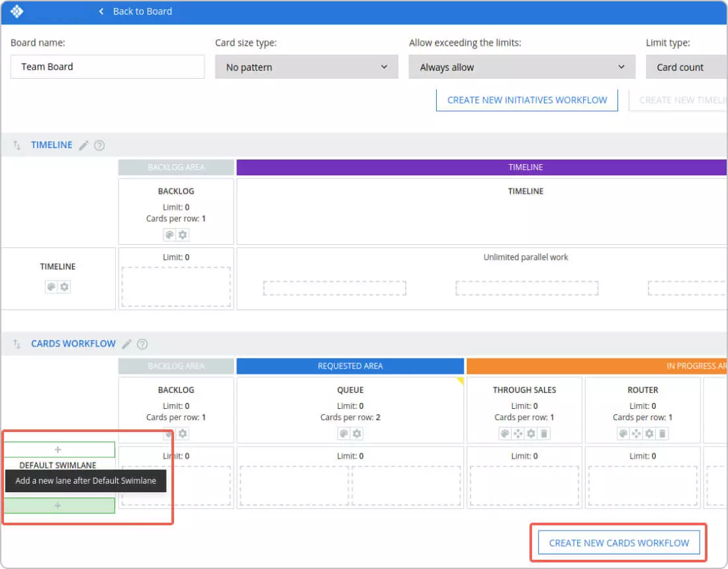Click the Board name input field
Image resolution: width=728 pixels, height=569 pixels.
pyautogui.click(x=107, y=67)
